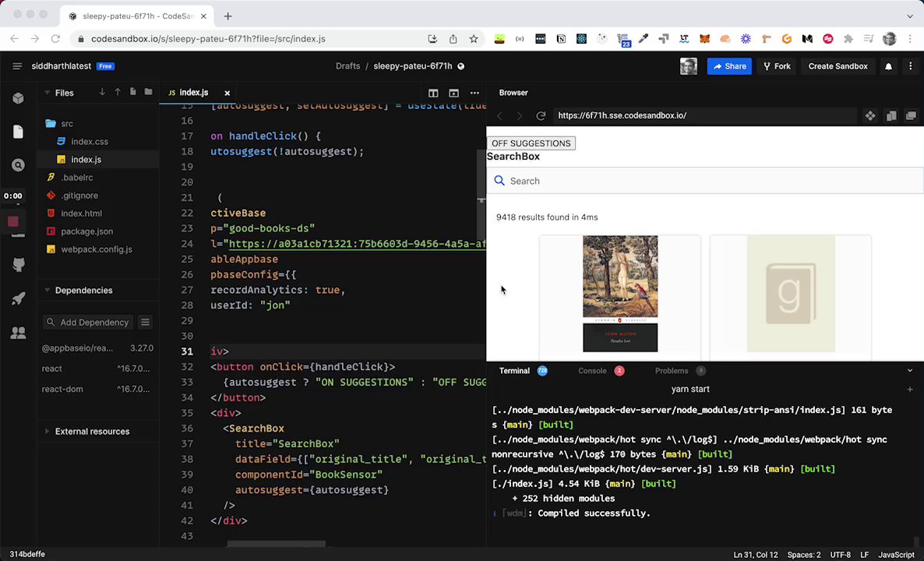The image size is (924, 561).
Task: Create new file via Files header icon
Action: (x=132, y=92)
